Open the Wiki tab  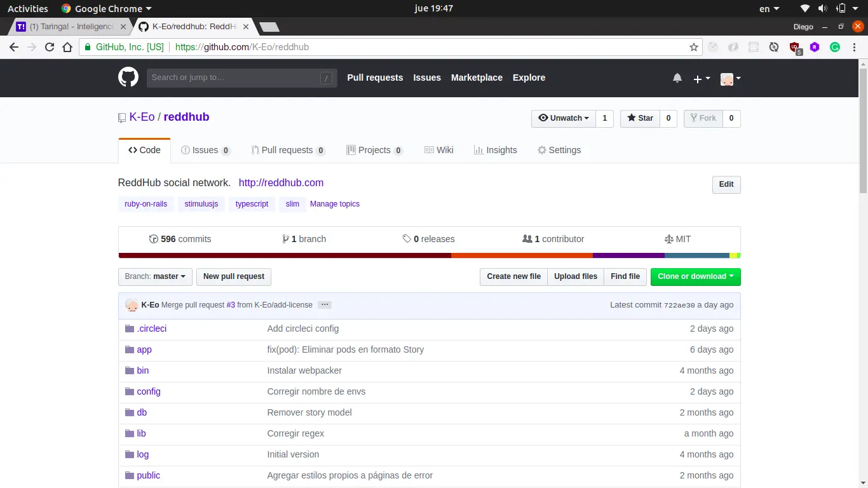click(439, 150)
